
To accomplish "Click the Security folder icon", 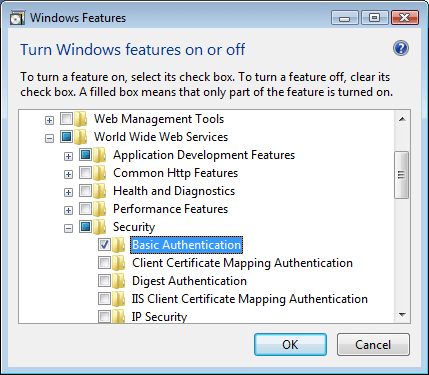I will 100,227.
